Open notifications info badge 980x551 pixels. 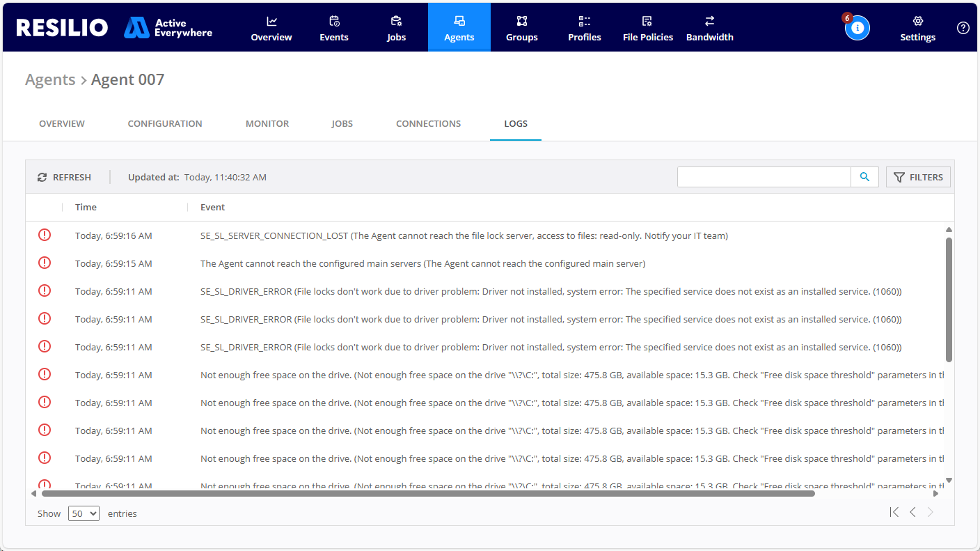click(857, 28)
